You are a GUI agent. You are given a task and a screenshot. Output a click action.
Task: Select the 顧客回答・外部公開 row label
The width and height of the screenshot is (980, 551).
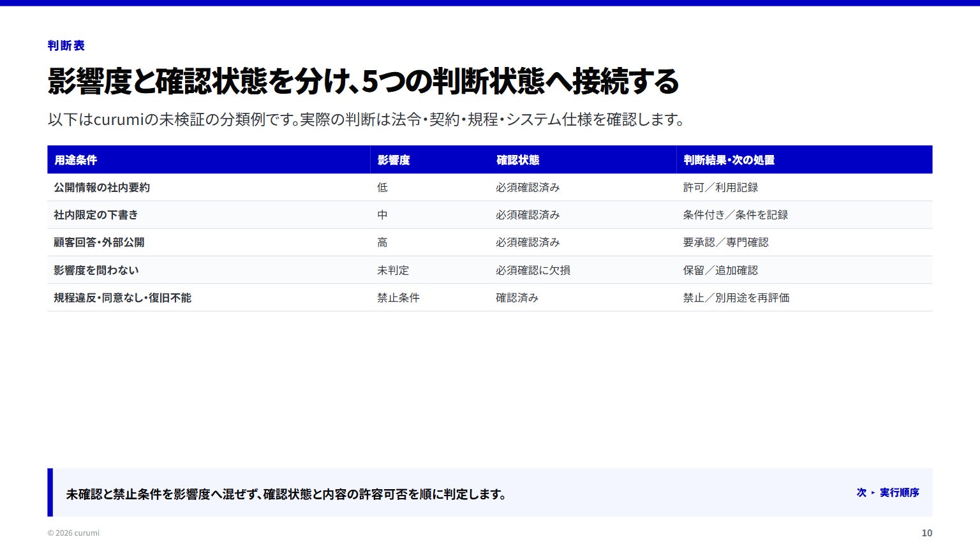pos(99,242)
